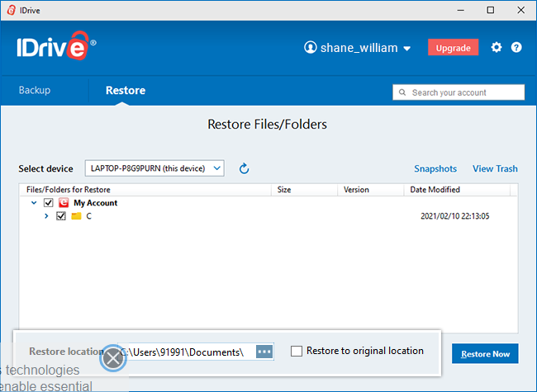Click the refresh device list icon
Viewport: 537px width, 392px height.
coord(245,168)
